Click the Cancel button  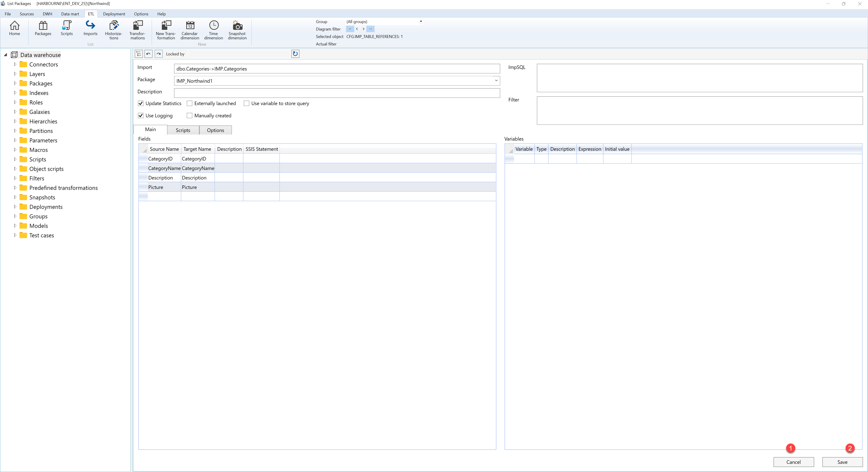794,462
